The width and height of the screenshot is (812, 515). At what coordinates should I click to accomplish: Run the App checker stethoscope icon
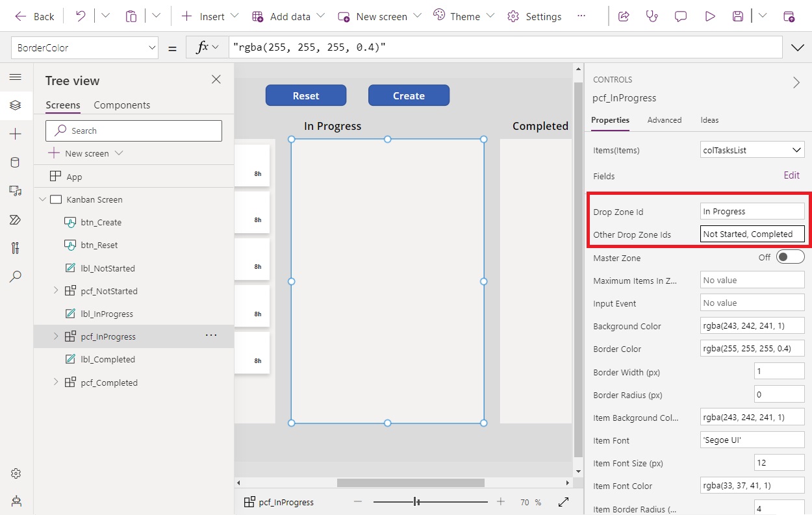pos(651,16)
